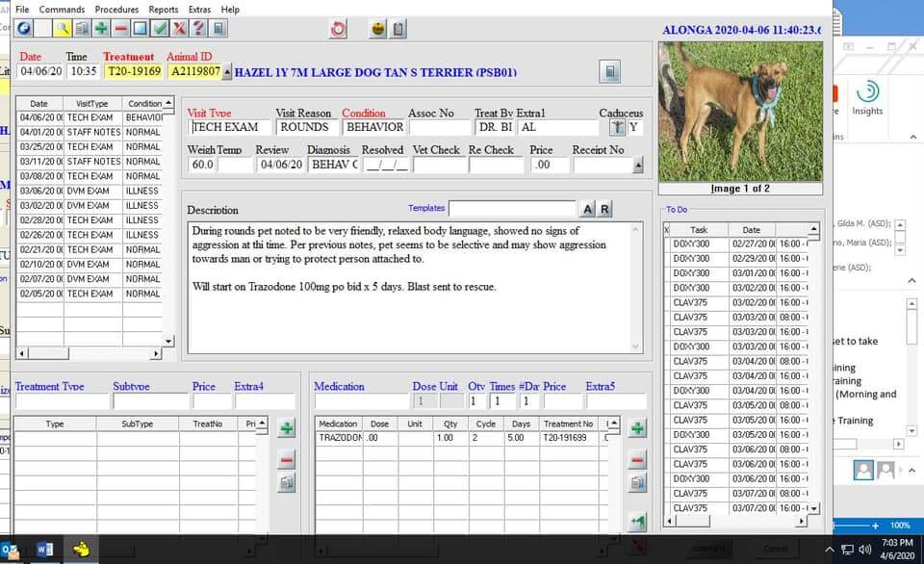Open the Templates combo field
This screenshot has width=924, height=564.
click(513, 209)
